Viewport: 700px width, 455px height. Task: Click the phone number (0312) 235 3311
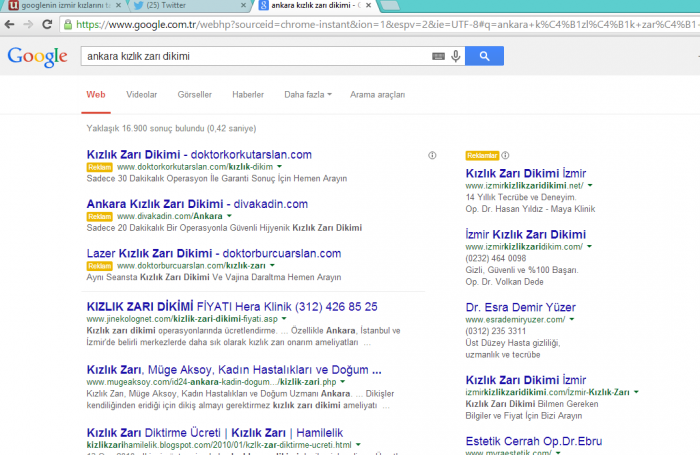[496, 331]
